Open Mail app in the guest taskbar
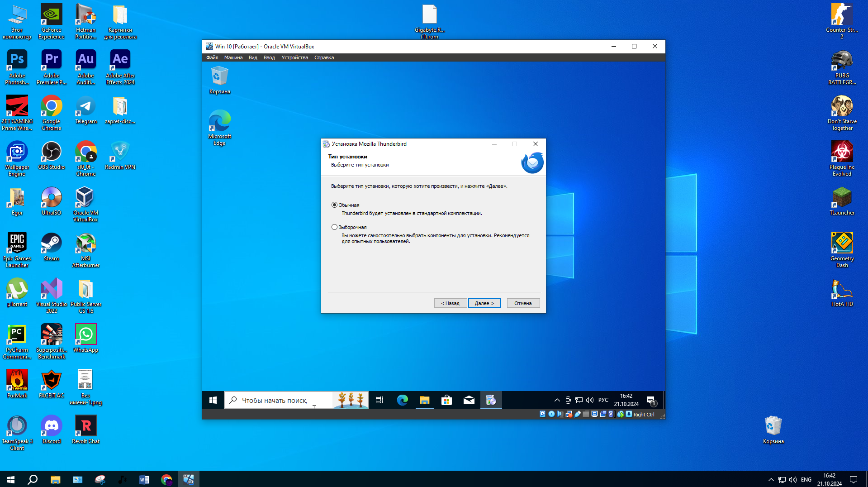The width and height of the screenshot is (868, 487). (469, 400)
